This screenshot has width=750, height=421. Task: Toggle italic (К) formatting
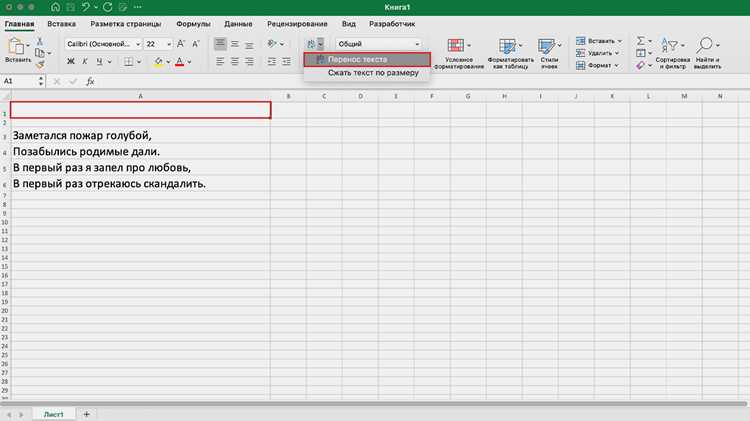click(x=85, y=61)
